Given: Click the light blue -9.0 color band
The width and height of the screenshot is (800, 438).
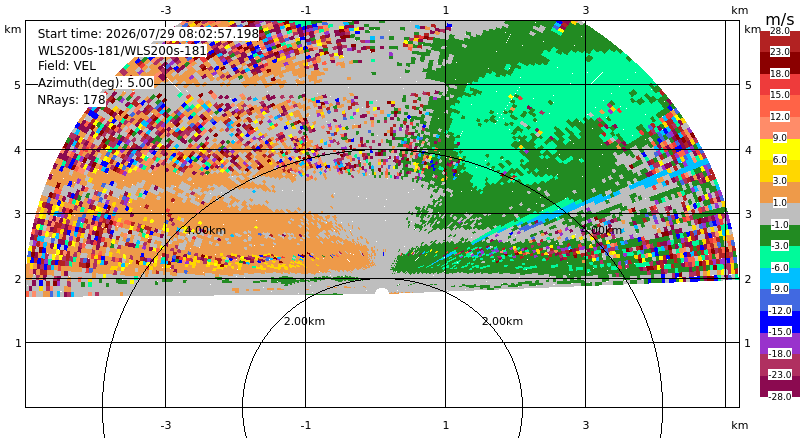Looking at the screenshot, I should (x=780, y=278).
